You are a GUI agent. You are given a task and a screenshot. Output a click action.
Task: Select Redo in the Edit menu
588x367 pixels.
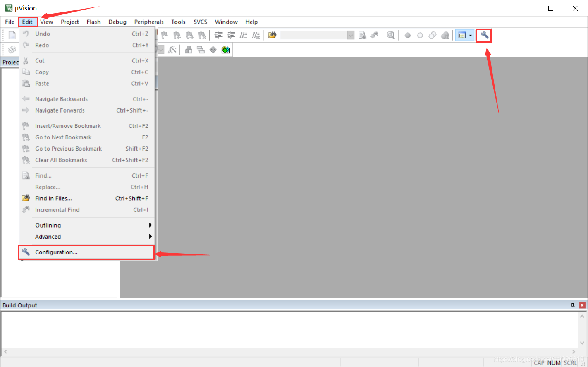86,45
